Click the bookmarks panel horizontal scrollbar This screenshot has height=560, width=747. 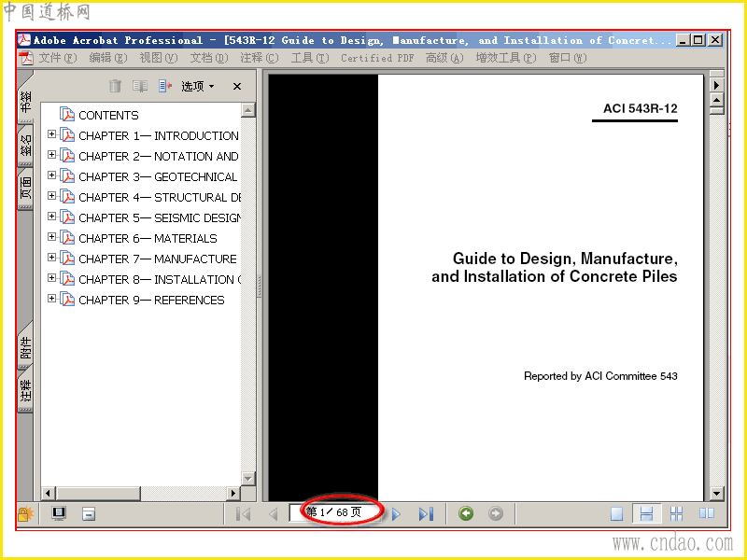point(140,494)
